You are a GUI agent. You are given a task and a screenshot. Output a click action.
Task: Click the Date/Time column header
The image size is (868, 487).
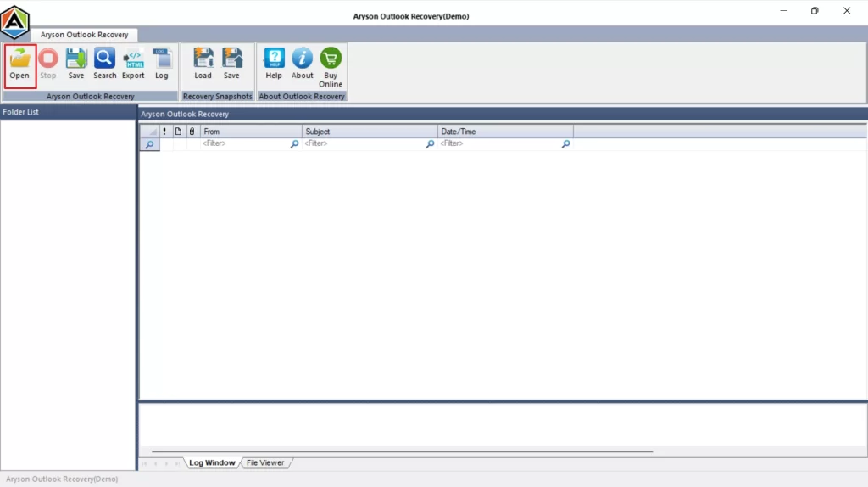tap(505, 132)
